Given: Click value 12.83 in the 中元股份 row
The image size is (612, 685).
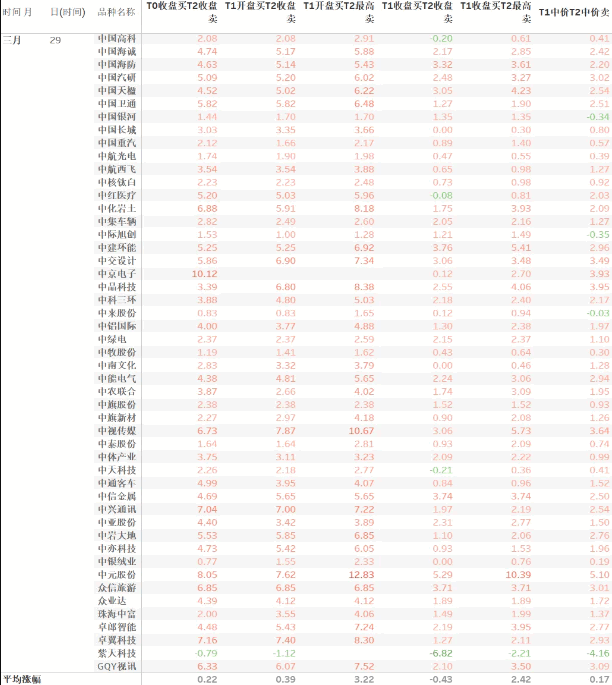Looking at the screenshot, I should point(361,575).
